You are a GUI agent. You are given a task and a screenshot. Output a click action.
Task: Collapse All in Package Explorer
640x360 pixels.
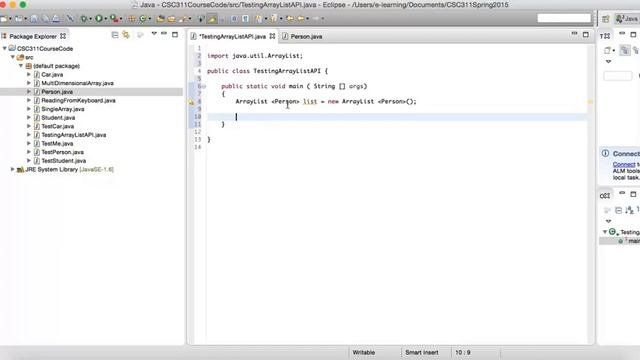(115, 35)
